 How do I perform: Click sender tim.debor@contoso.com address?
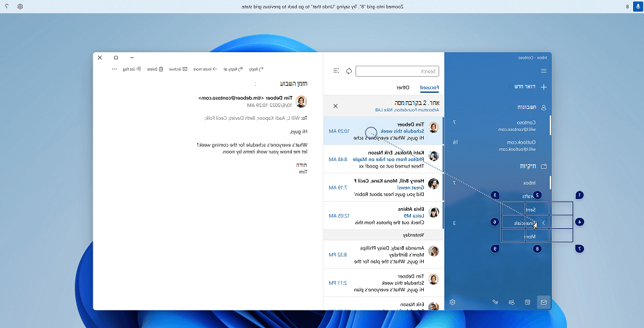(232, 98)
